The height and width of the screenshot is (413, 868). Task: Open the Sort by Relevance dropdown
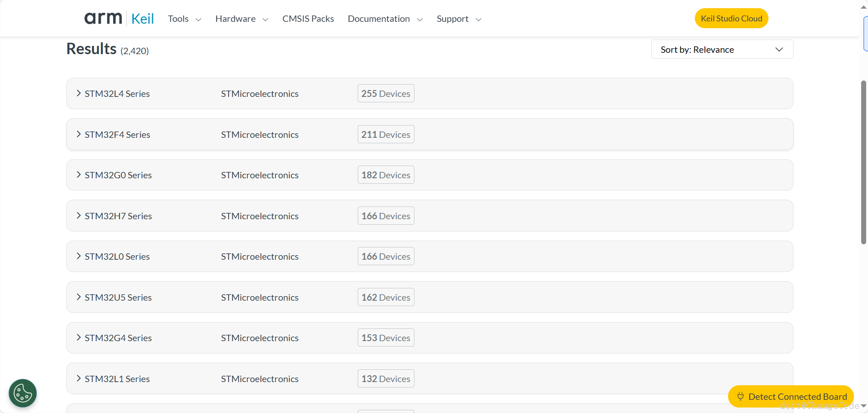coord(722,50)
